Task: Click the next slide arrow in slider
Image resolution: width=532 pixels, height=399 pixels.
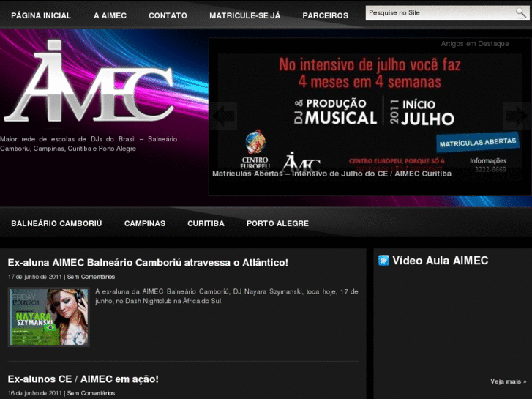Action: click(x=517, y=116)
